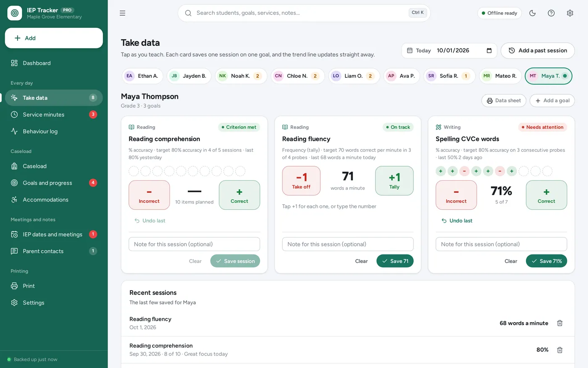
Task: Open Dashboard in the sidebar
Action: pyautogui.click(x=54, y=63)
